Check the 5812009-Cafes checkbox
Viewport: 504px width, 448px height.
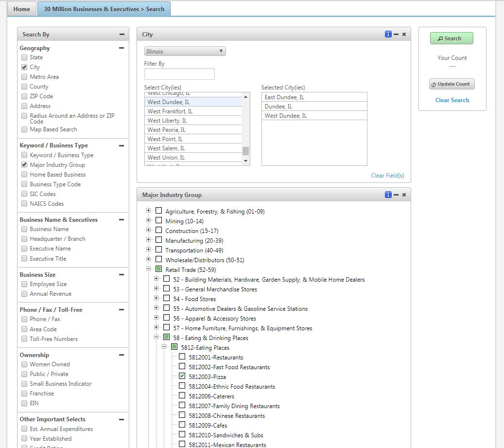tap(182, 425)
